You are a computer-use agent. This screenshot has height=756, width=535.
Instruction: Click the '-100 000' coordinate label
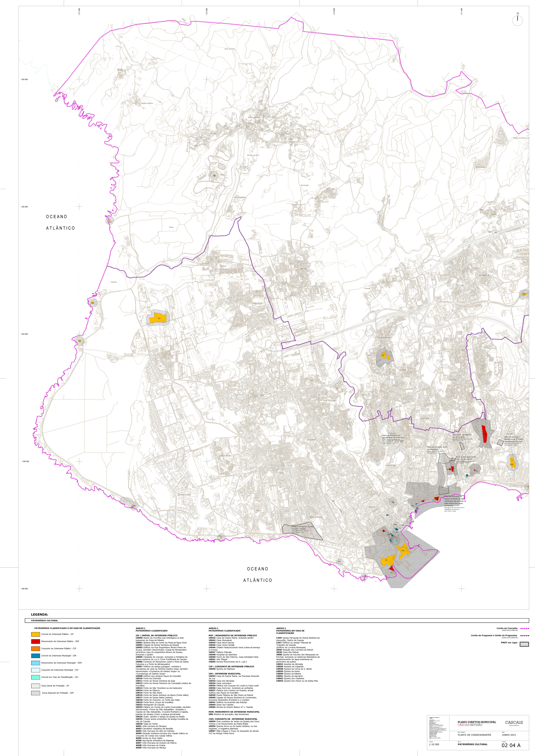click(24, 79)
